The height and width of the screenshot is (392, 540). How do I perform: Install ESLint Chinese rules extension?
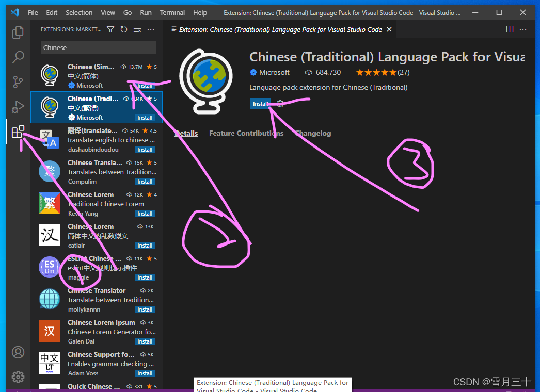coord(145,277)
